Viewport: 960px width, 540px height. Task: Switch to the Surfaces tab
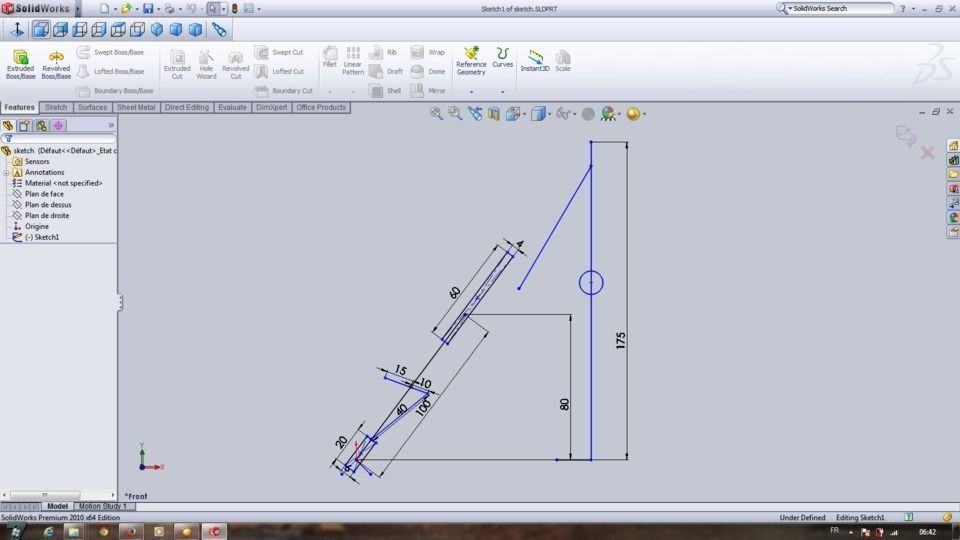pyautogui.click(x=92, y=107)
